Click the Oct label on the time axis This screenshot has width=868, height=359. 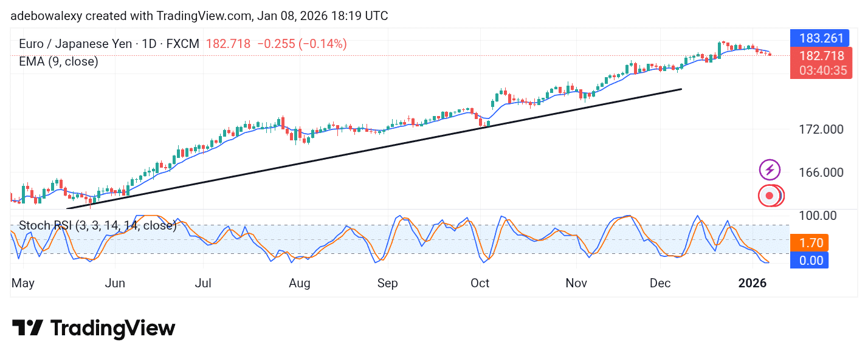(480, 283)
